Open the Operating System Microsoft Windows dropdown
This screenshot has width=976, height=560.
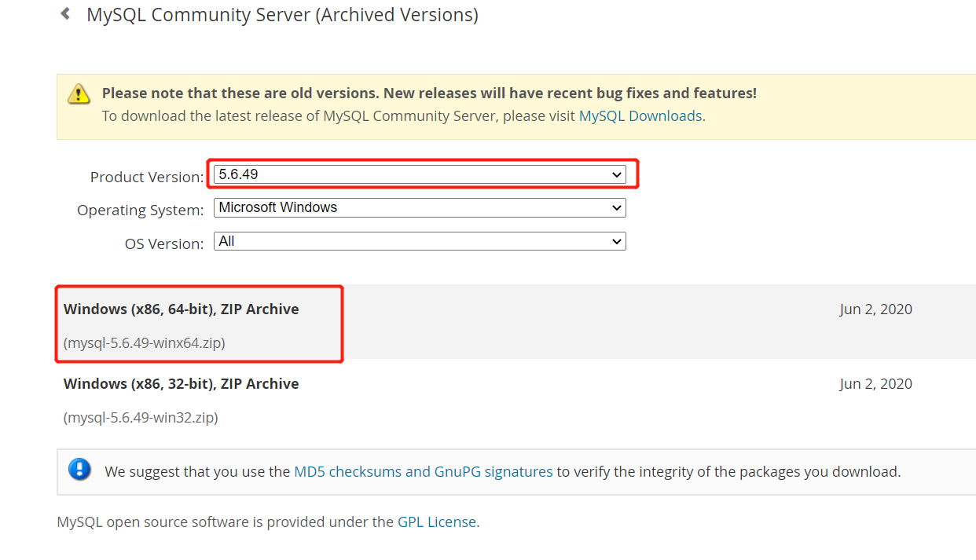(420, 207)
